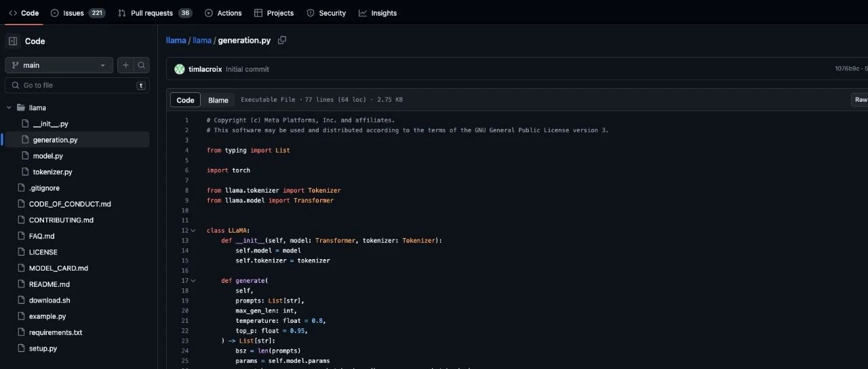Viewport: 868px width, 369px height.
Task: Click the file icon beside README.md
Action: (x=21, y=284)
